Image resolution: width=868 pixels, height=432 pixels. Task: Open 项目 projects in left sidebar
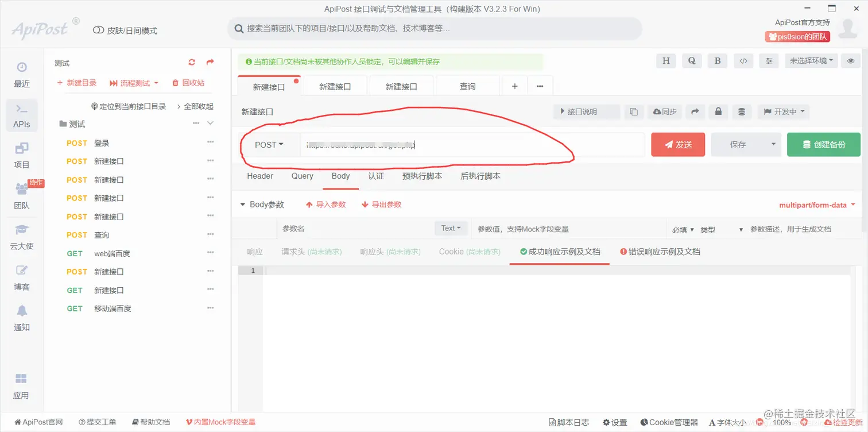tap(22, 156)
